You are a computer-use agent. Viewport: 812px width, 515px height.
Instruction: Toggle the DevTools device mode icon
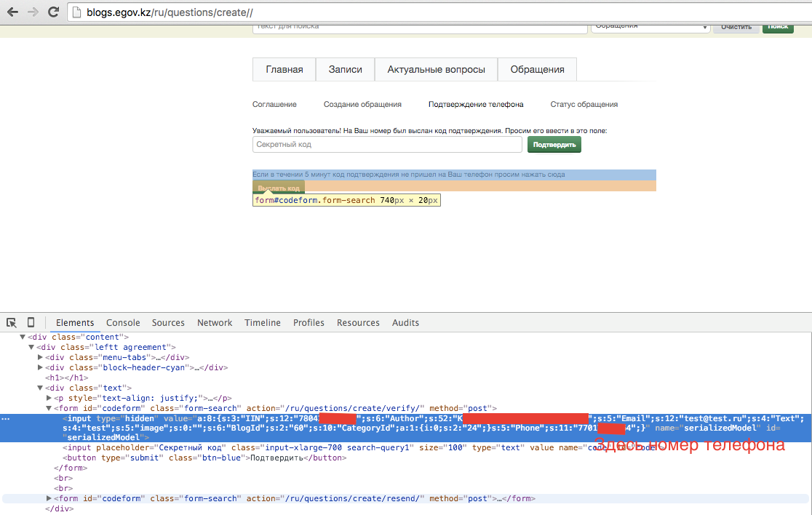(x=31, y=322)
